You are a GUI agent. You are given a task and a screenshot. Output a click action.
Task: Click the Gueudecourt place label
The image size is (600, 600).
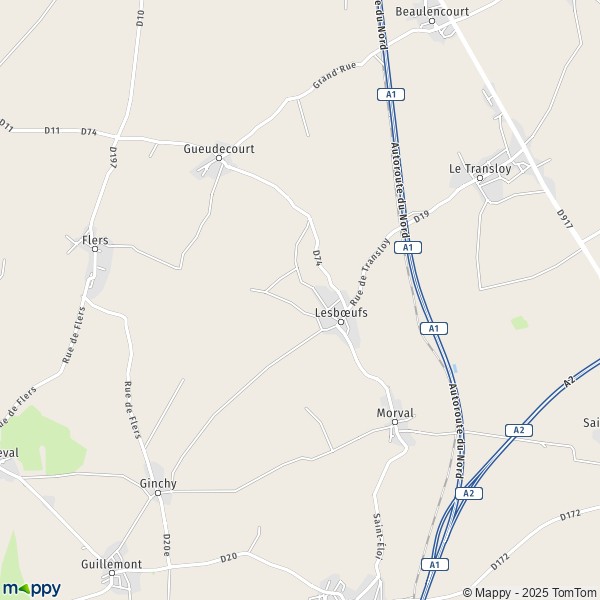tap(219, 149)
